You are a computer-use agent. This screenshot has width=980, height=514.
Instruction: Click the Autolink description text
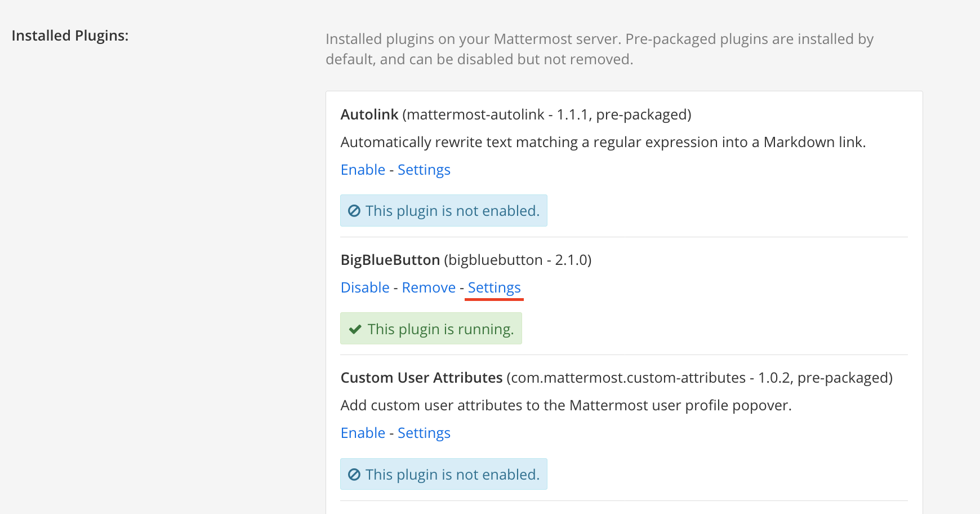point(603,142)
